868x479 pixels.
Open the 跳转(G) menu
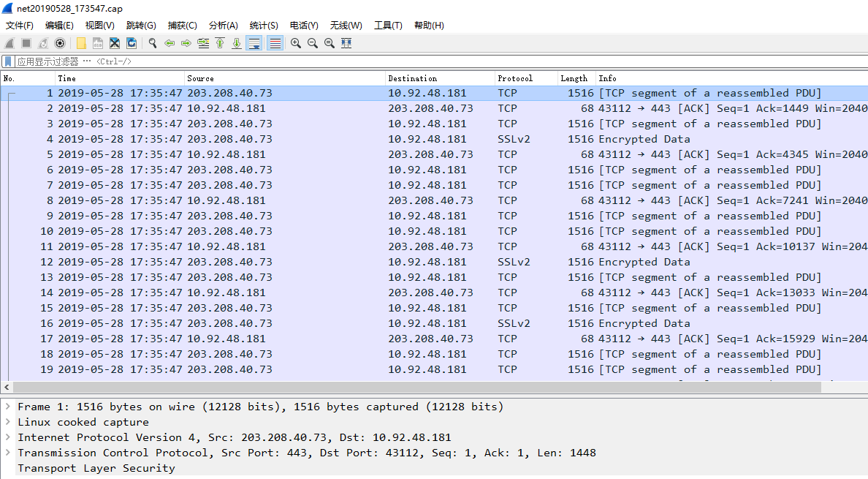click(141, 26)
